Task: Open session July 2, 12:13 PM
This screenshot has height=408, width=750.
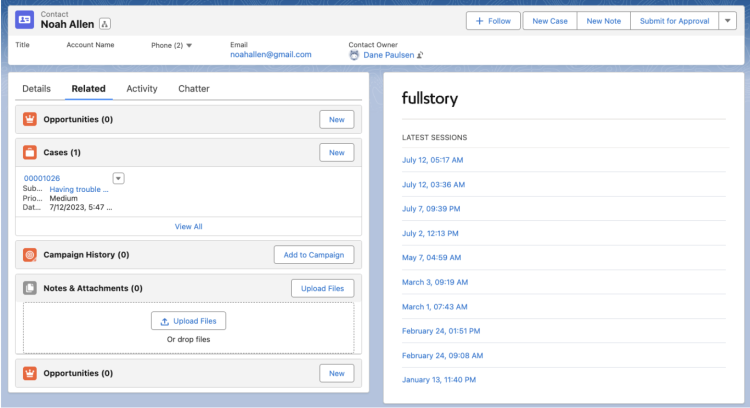Action: point(430,233)
